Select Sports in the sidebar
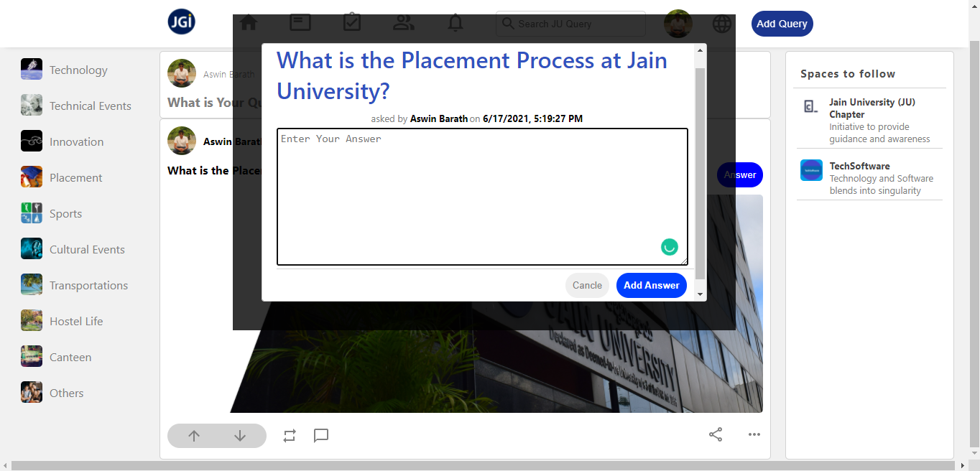 tap(65, 214)
